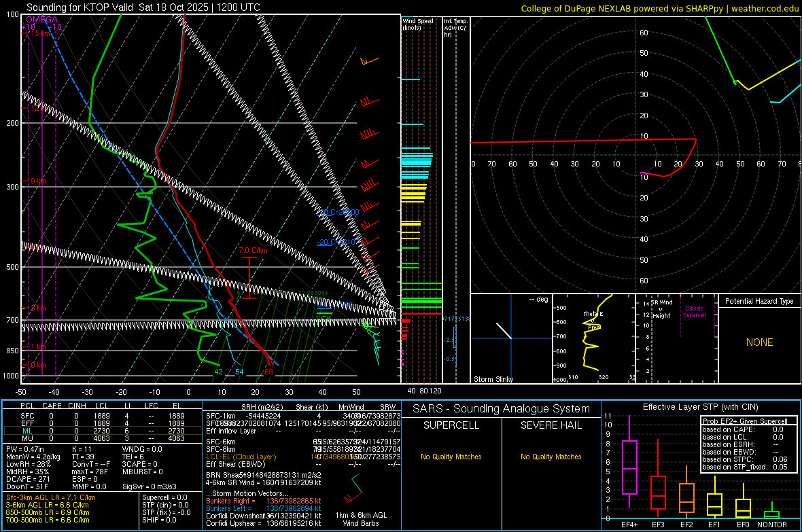Click the Supercell = 0.0 value

[164, 498]
